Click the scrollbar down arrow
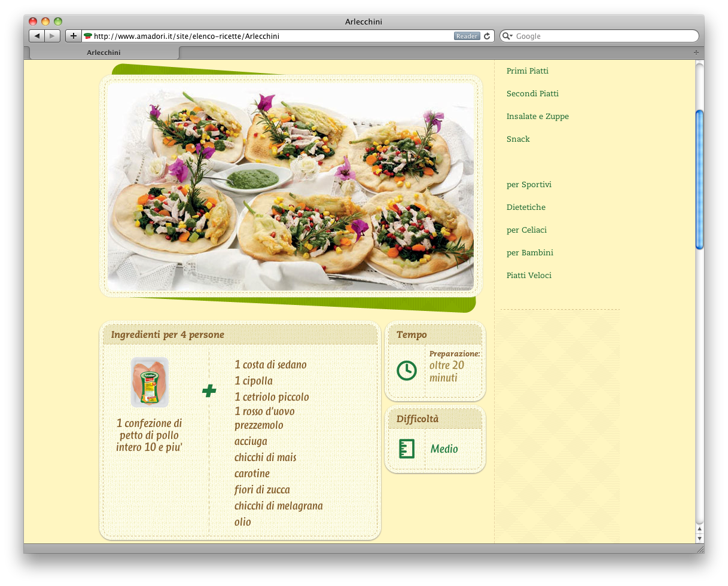This screenshot has height=586, width=728. 699,538
